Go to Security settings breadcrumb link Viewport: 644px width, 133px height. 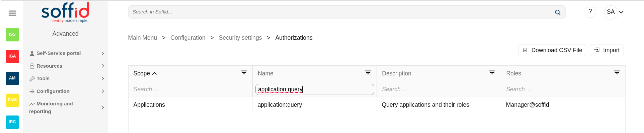pyautogui.click(x=240, y=38)
